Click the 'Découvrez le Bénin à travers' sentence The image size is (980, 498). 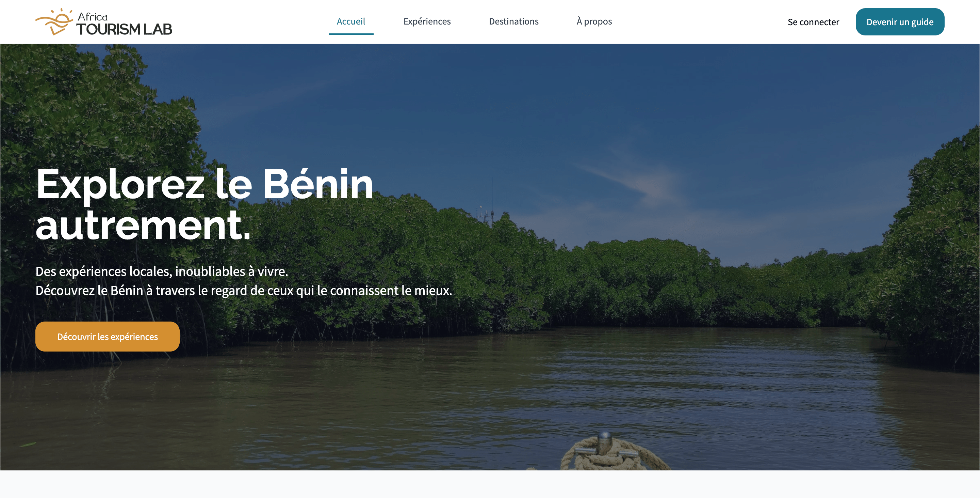(x=244, y=290)
